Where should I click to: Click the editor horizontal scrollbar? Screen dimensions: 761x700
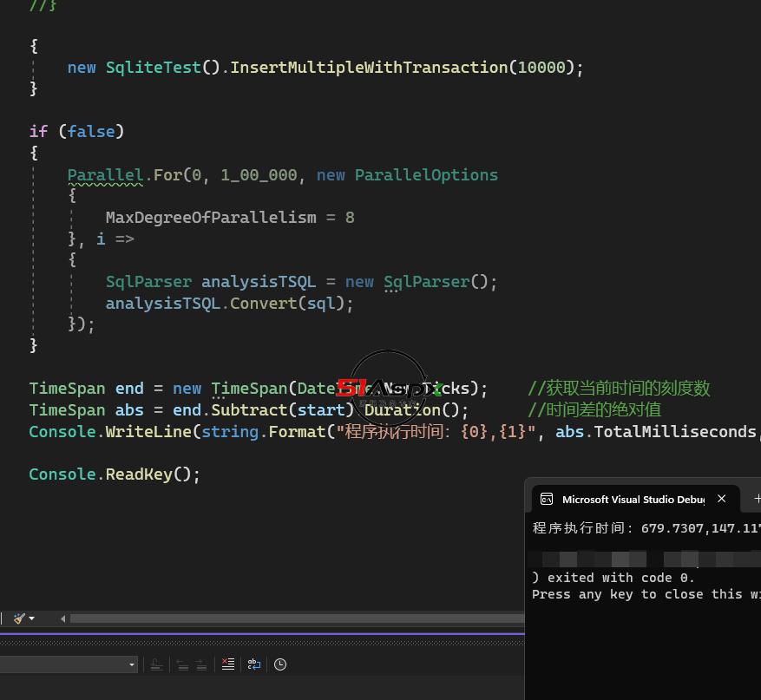click(297, 618)
